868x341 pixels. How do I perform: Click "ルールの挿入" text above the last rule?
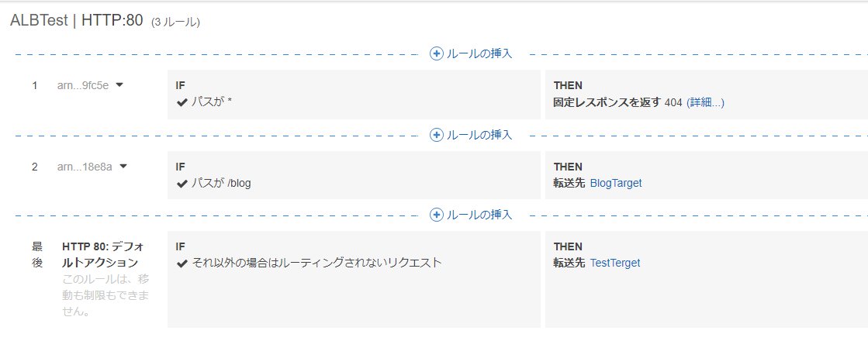point(479,215)
